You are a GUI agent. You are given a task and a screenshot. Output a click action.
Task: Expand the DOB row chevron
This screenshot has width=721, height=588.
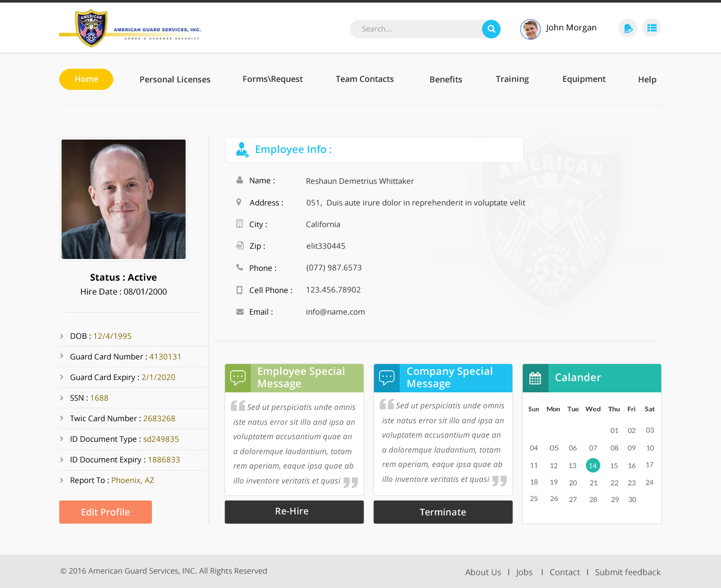(x=61, y=336)
